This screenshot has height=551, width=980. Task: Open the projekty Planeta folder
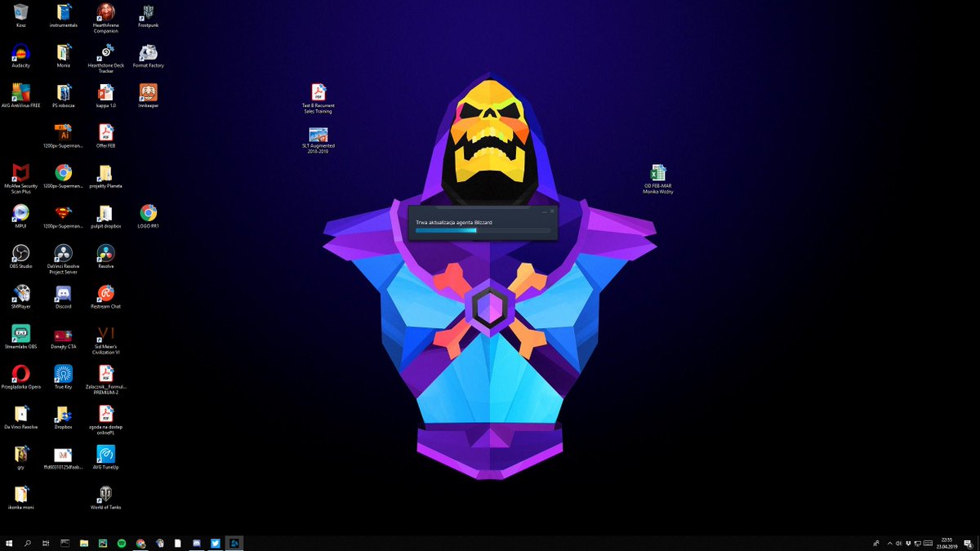(x=105, y=176)
